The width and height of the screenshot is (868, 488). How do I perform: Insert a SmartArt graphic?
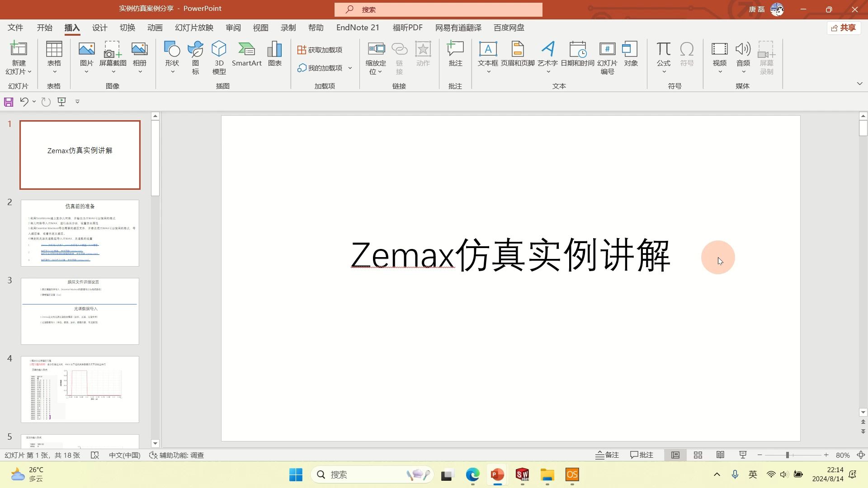point(246,56)
